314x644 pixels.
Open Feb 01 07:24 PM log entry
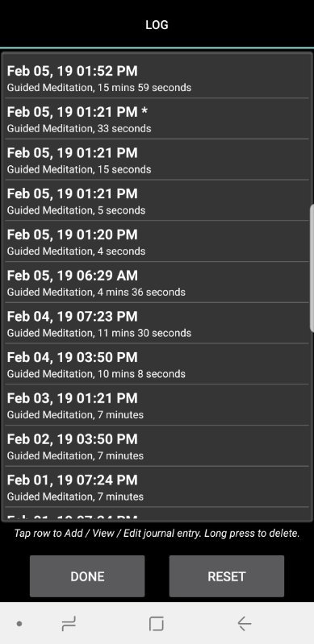coord(157,487)
